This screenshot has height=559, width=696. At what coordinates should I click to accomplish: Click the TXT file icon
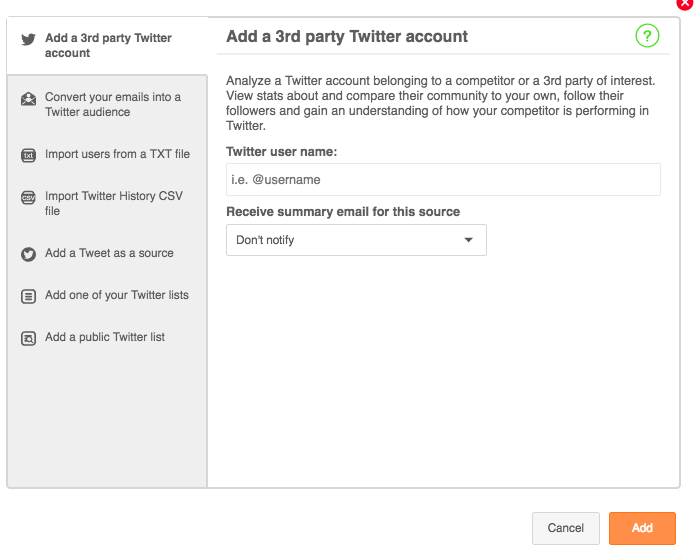point(28,155)
